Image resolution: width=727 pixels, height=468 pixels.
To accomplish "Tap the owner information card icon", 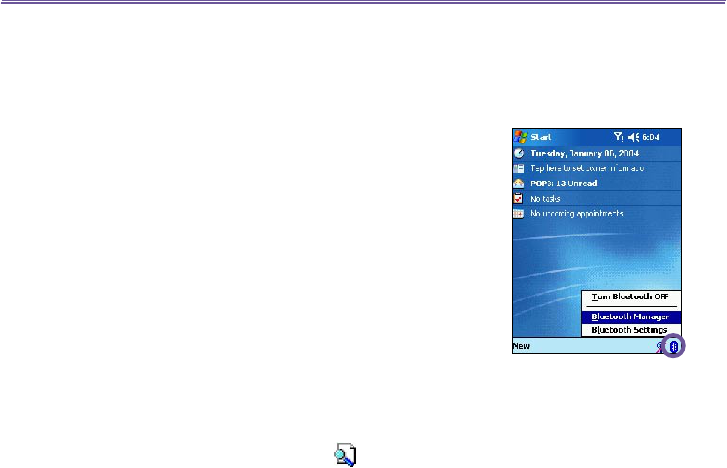I will click(519, 168).
